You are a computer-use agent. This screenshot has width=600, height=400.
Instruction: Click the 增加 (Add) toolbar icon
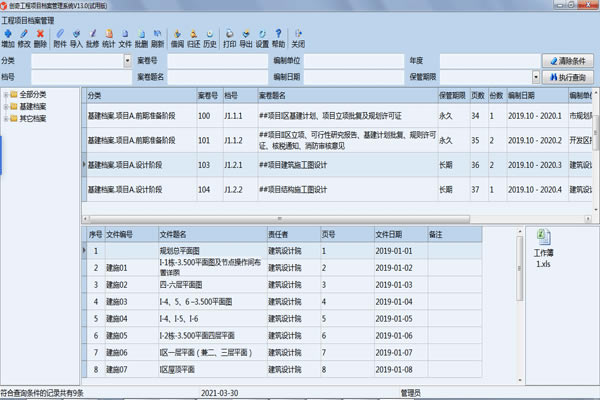tap(8, 38)
